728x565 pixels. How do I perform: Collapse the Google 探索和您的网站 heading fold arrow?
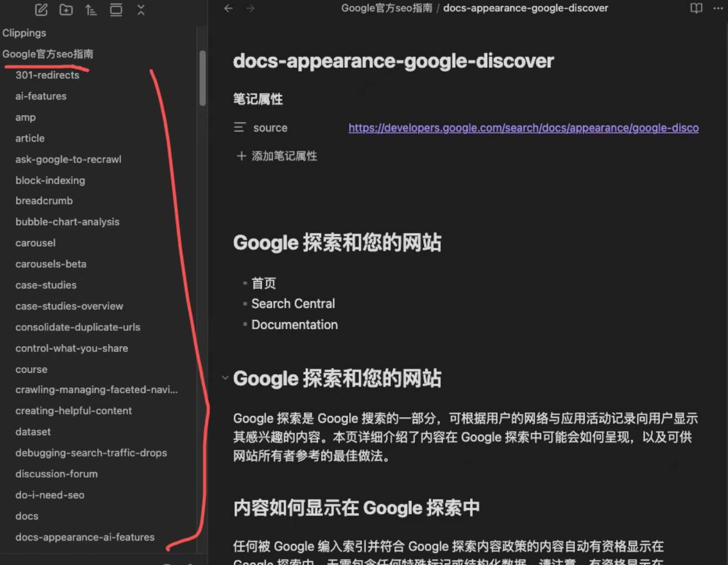(225, 378)
